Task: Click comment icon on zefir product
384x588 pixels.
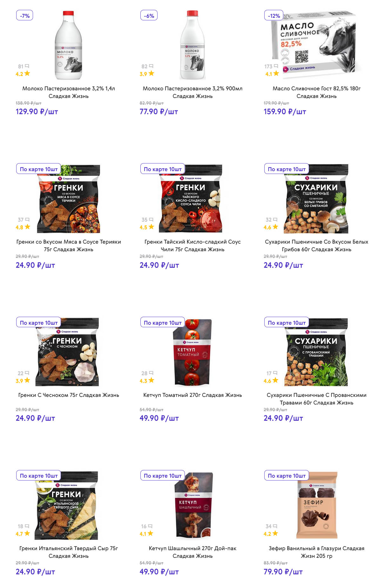Action: pos(275,526)
